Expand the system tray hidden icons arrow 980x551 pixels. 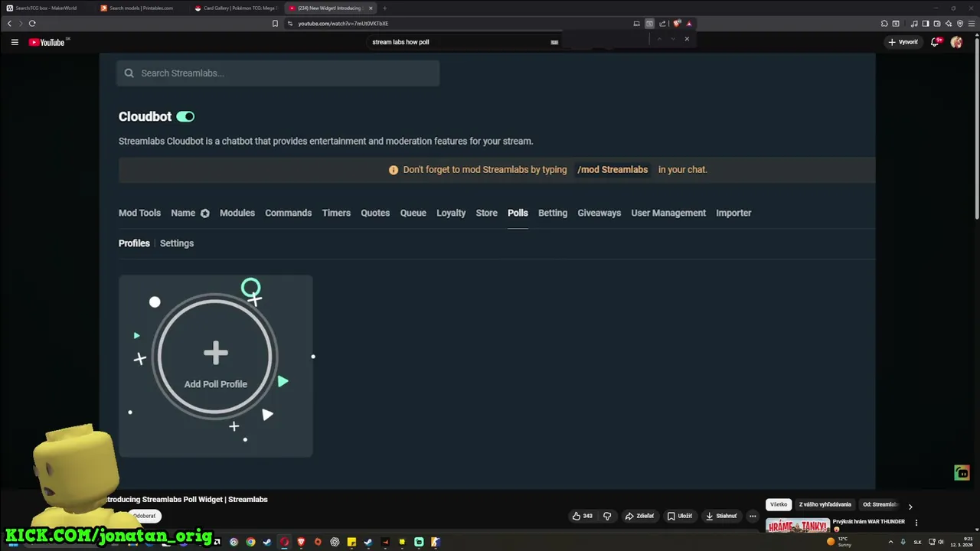tap(890, 542)
